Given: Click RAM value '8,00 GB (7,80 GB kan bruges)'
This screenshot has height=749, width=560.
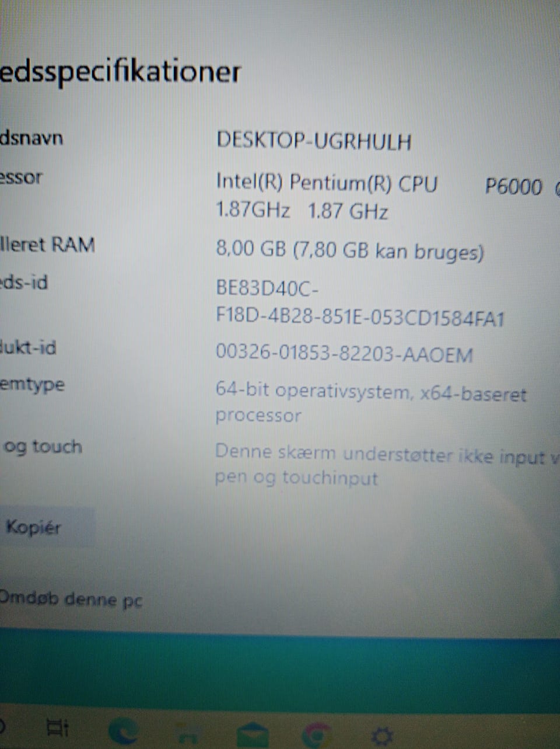Looking at the screenshot, I should pyautogui.click(x=350, y=251).
